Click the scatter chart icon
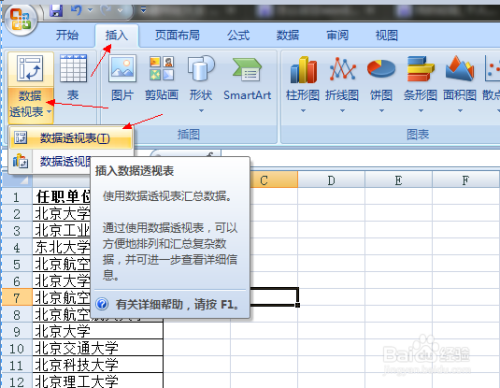Image resolution: width=500 pixels, height=388 pixels. click(492, 69)
